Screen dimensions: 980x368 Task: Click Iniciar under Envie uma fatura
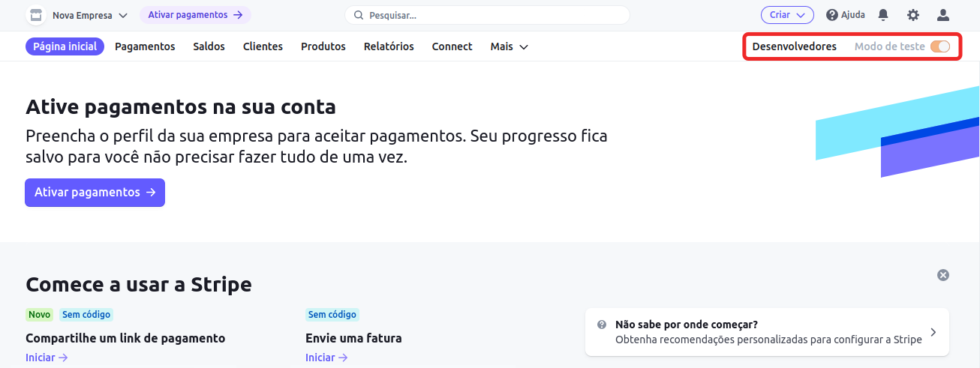pos(327,358)
